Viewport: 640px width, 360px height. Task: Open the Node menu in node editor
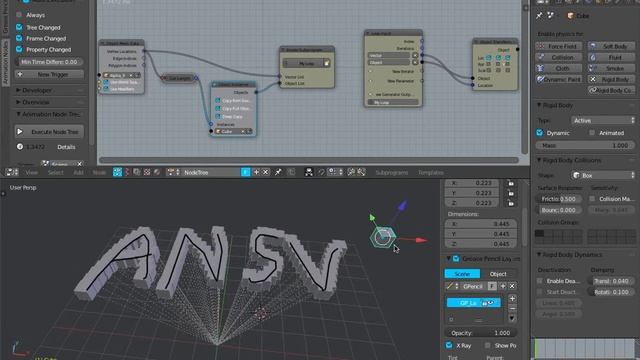[99, 173]
